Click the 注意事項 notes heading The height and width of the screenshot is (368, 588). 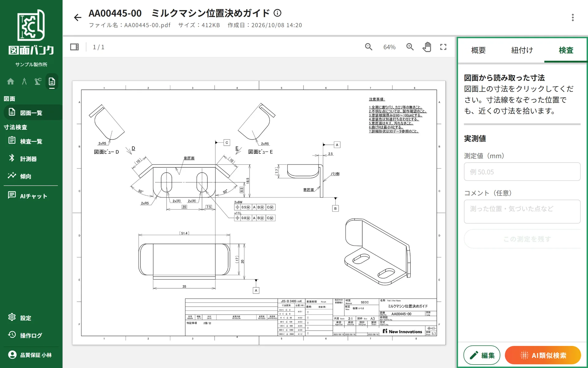377,99
